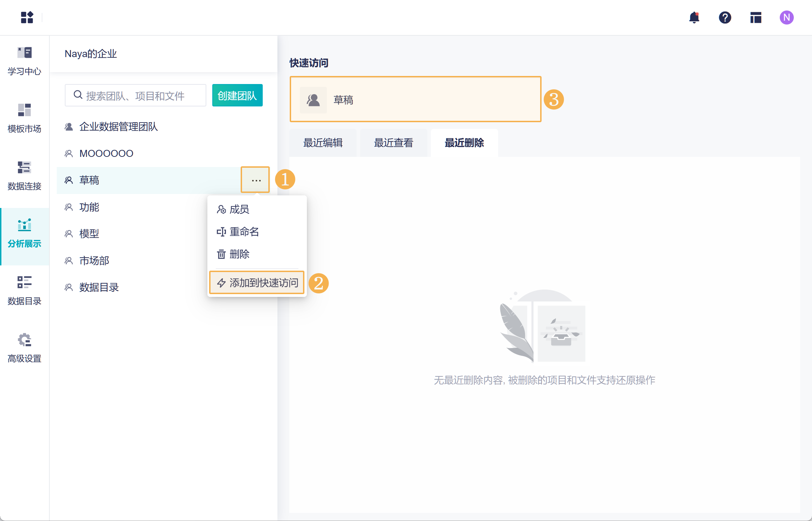Open the notification bell icon
Viewport: 812px width, 521px height.
(694, 18)
